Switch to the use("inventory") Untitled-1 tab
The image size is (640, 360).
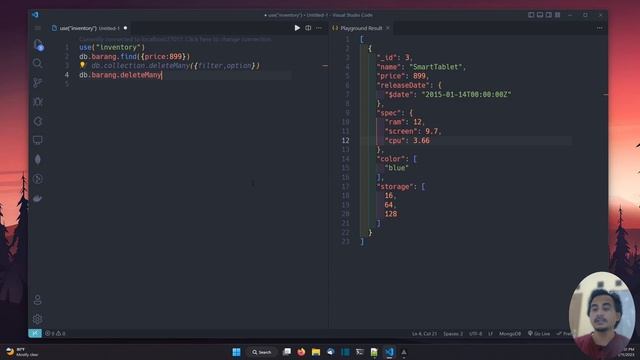click(89, 28)
